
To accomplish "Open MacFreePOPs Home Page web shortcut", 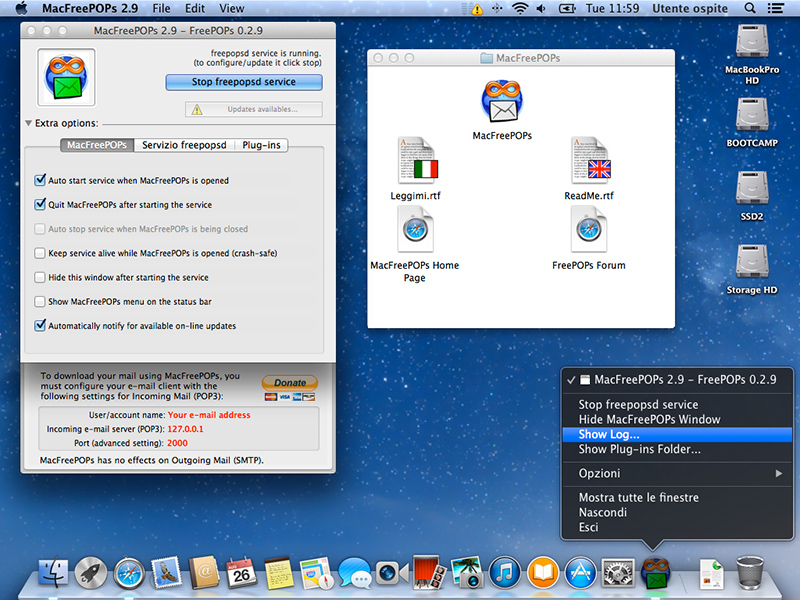I will pos(415,229).
